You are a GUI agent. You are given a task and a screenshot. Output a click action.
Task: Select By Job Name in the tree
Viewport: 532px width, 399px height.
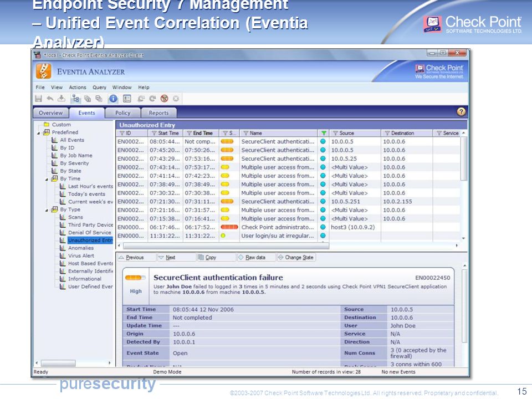[76, 156]
